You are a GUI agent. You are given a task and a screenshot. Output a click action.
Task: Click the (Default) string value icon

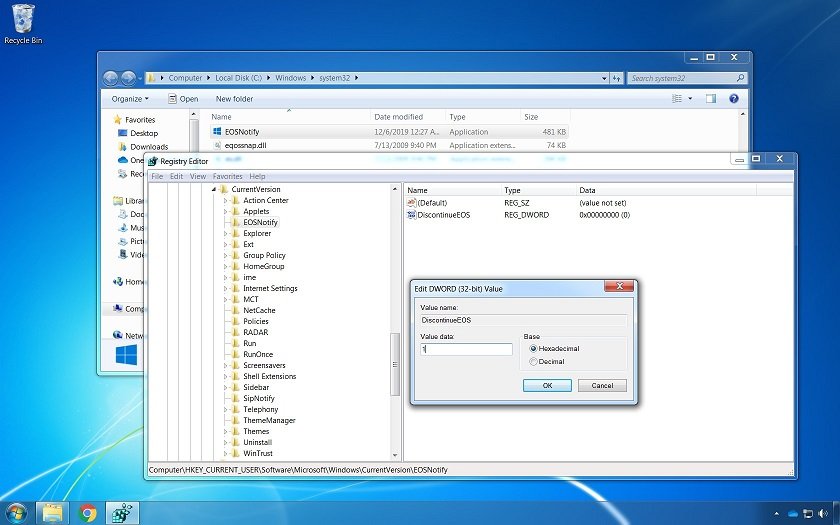[x=411, y=203]
